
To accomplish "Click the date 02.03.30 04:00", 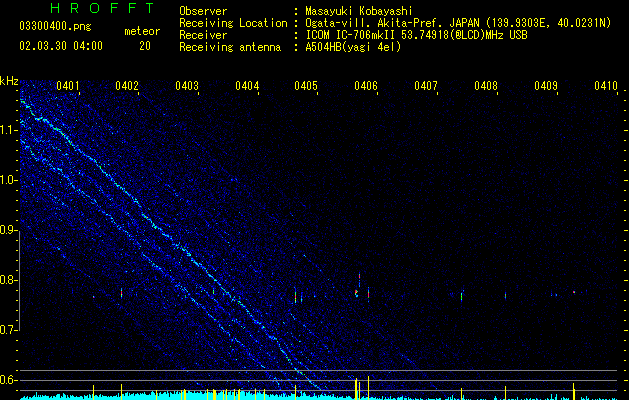I will click(61, 46).
